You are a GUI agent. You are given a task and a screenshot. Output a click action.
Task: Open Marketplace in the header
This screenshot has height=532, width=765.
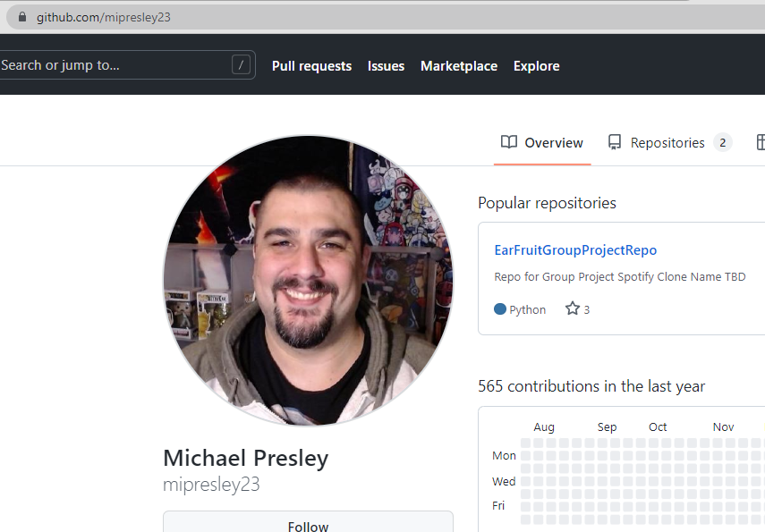pyautogui.click(x=459, y=66)
